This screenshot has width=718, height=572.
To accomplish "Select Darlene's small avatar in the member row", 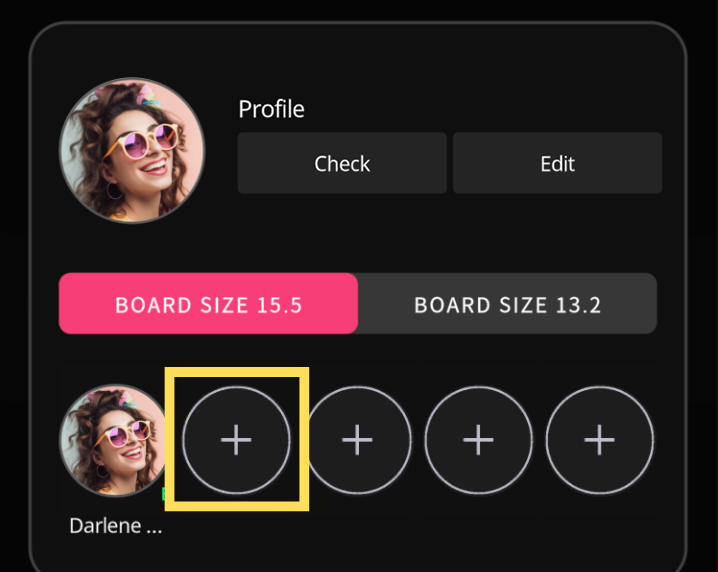I will point(114,440).
